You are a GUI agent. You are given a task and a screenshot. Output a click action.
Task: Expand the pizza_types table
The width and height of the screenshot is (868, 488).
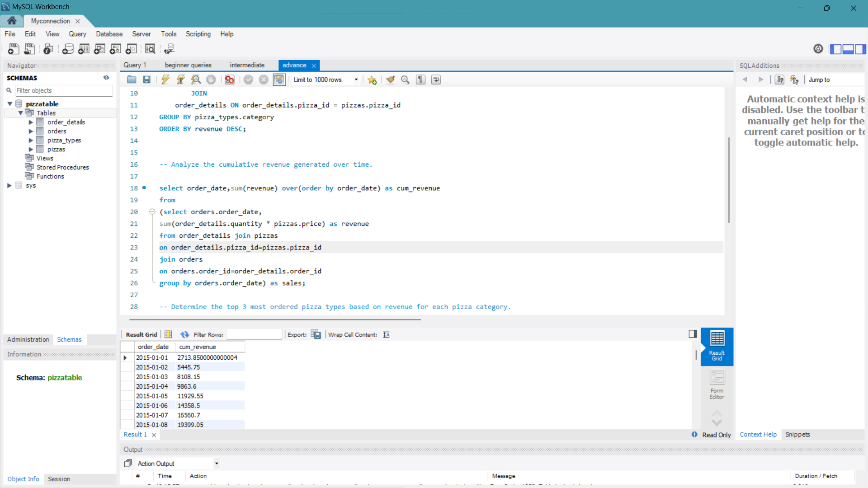pos(31,140)
